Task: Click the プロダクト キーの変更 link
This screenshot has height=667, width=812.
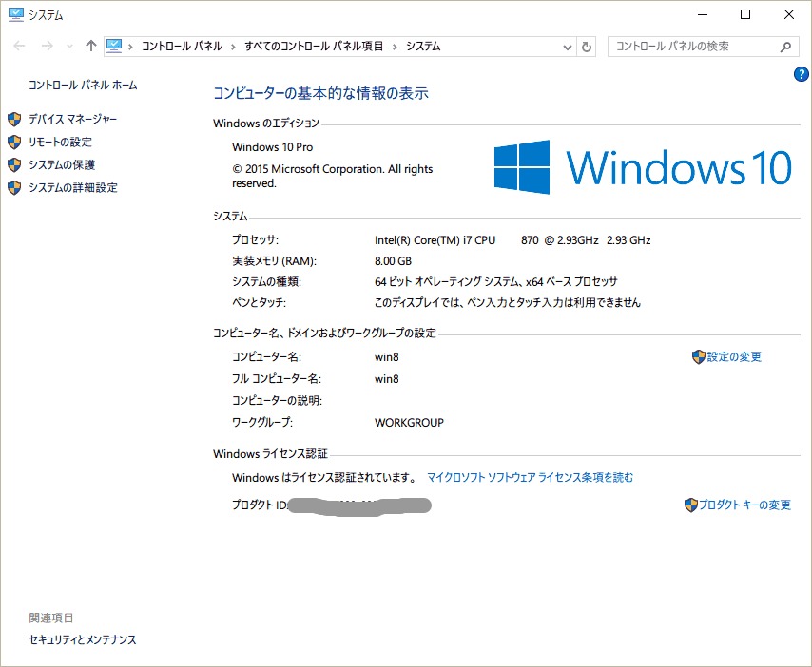Action: coord(744,505)
